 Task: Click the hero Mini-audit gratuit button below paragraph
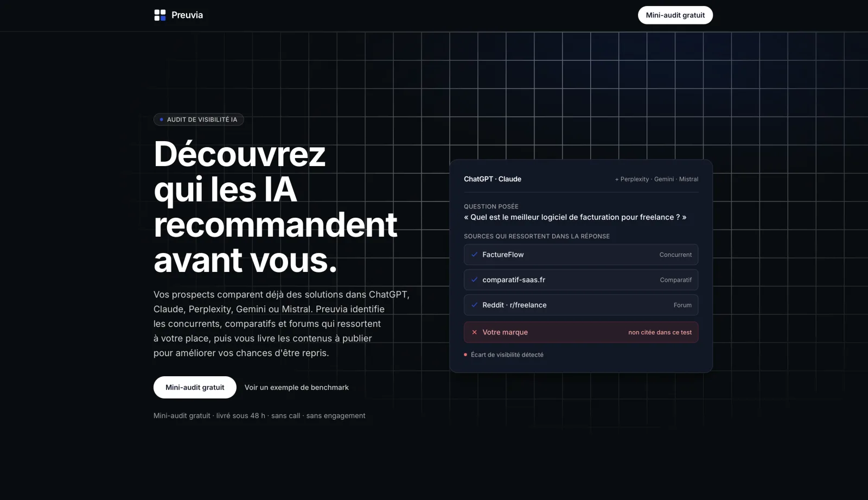click(x=195, y=387)
